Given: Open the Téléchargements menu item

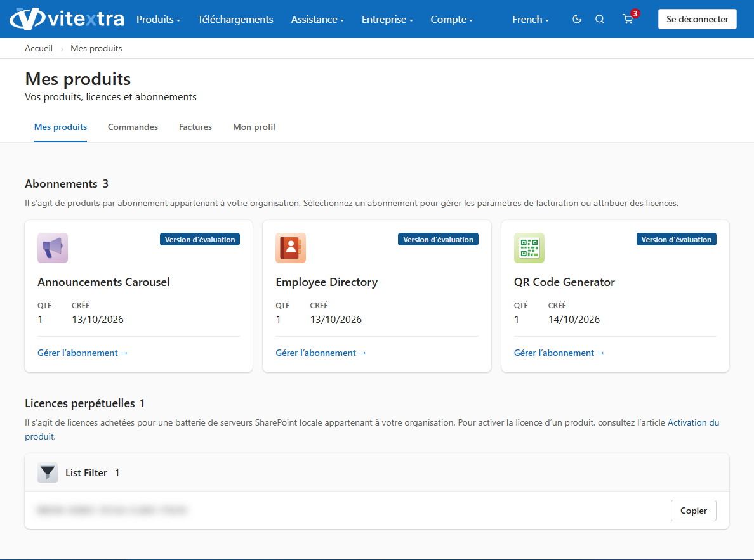Looking at the screenshot, I should pos(235,19).
